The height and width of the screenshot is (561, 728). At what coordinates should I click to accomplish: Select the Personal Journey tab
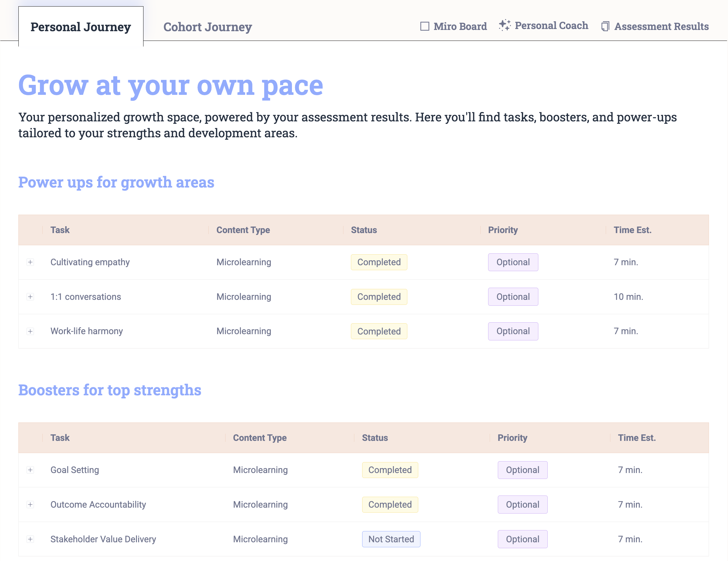click(x=81, y=27)
